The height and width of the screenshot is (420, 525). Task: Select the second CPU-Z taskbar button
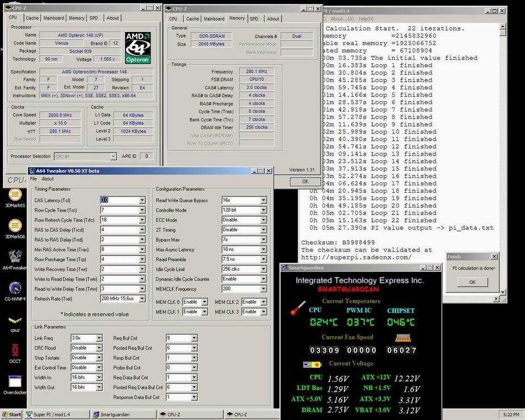(252, 415)
